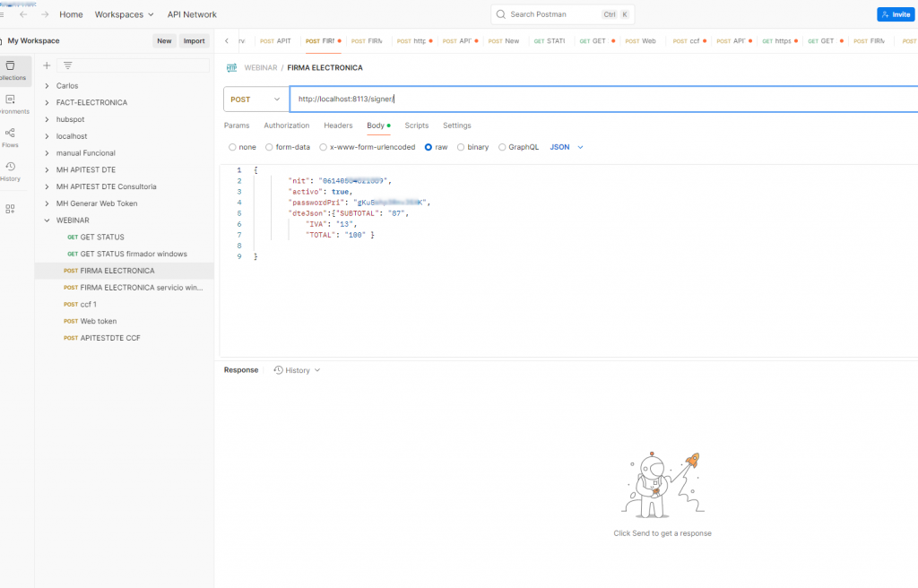The image size is (918, 588).
Task: Open the JSON format dropdown
Action: pos(567,148)
